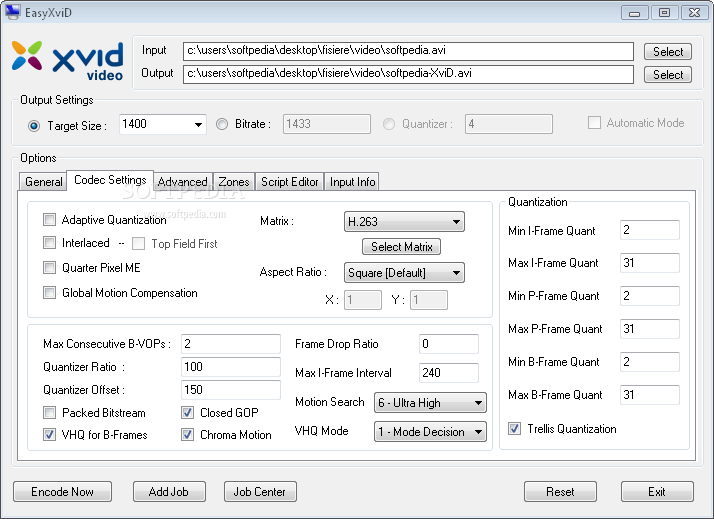Click the Xvid video logo

point(67,61)
